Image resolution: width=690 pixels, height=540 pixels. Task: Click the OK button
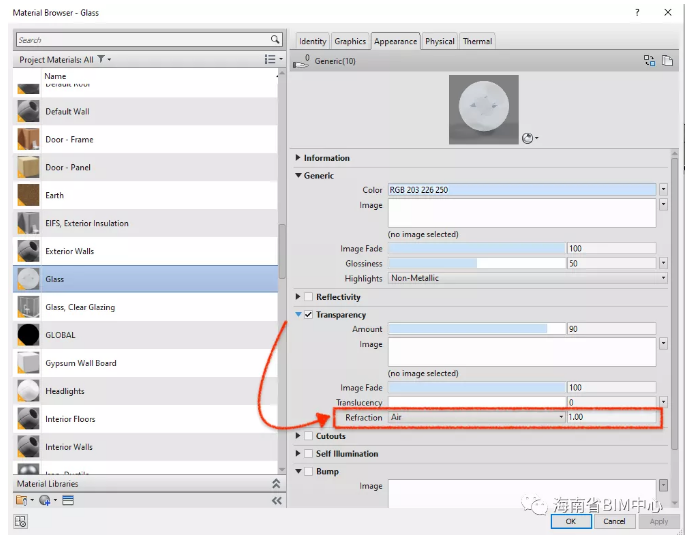coord(570,521)
